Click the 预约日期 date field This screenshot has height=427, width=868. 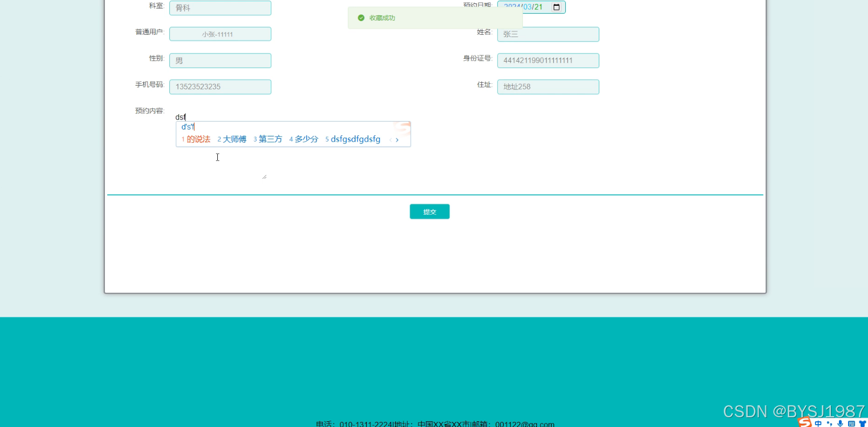[x=531, y=7]
